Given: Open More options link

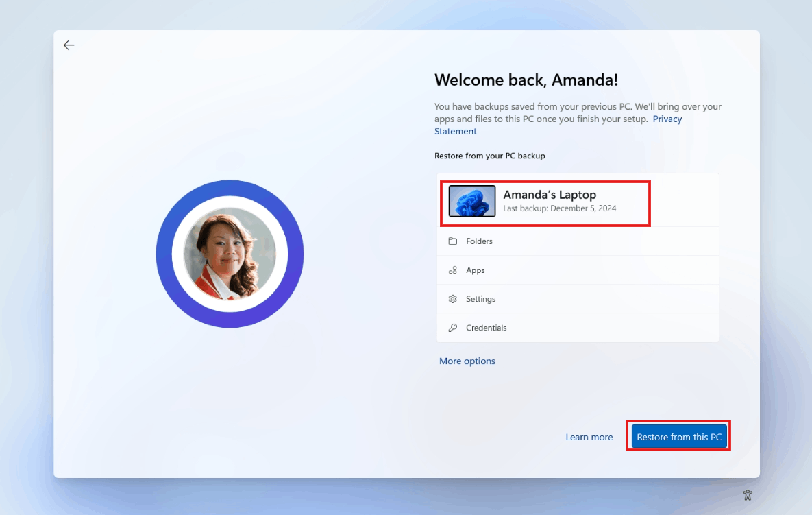Looking at the screenshot, I should [x=467, y=361].
